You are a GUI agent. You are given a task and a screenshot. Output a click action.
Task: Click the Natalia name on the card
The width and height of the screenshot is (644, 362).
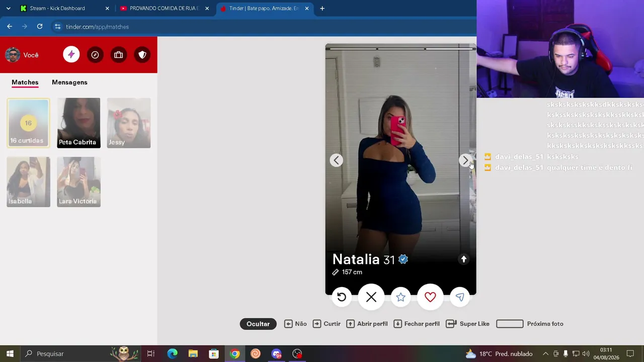pyautogui.click(x=356, y=259)
